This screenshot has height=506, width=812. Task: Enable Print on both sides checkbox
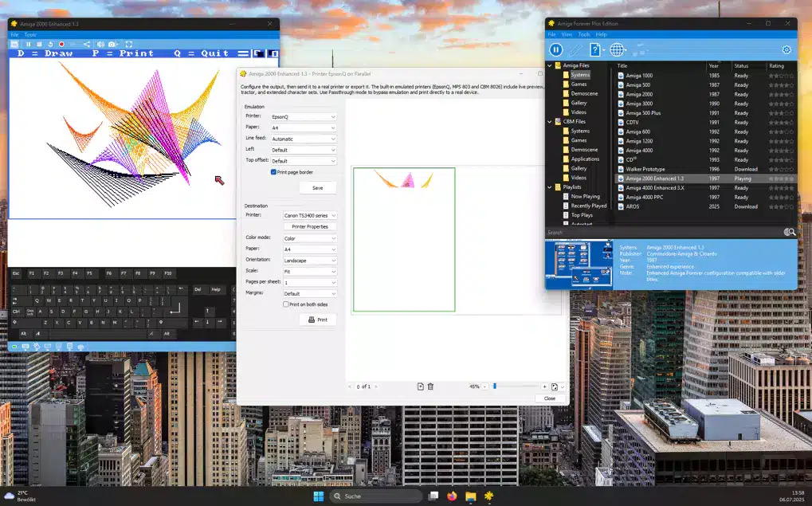click(287, 304)
